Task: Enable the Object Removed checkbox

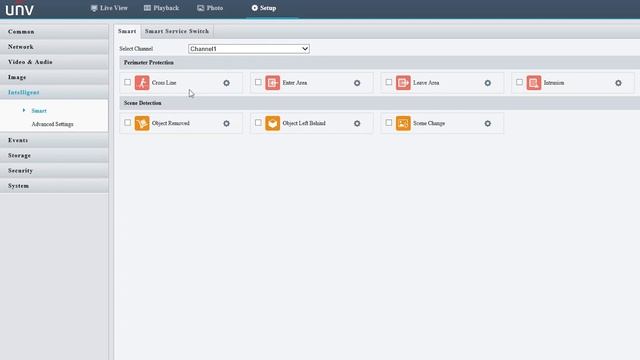Action: pyautogui.click(x=127, y=122)
